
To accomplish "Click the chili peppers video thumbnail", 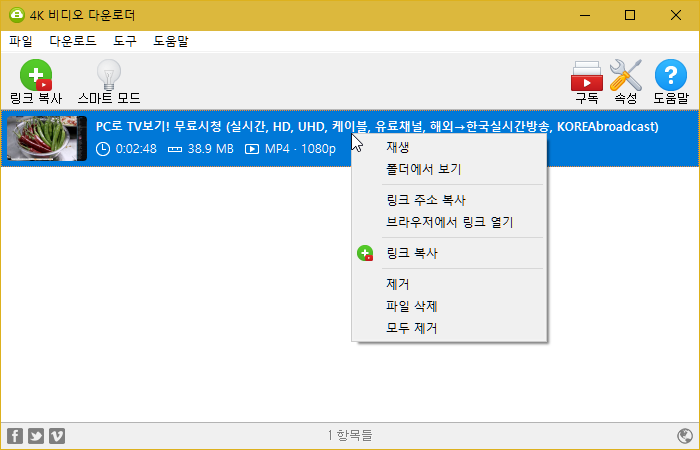I will [47, 138].
